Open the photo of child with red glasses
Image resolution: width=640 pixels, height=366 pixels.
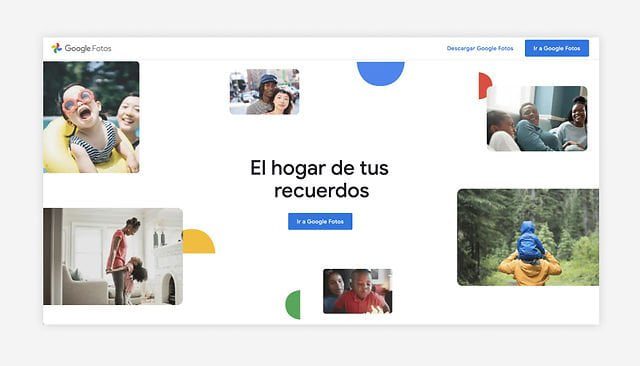[x=91, y=117]
